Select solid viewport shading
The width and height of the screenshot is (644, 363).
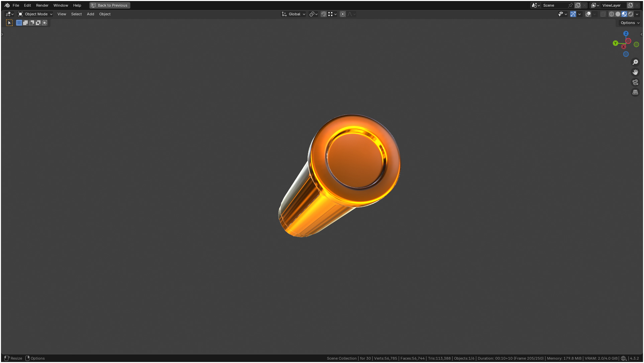click(x=618, y=14)
